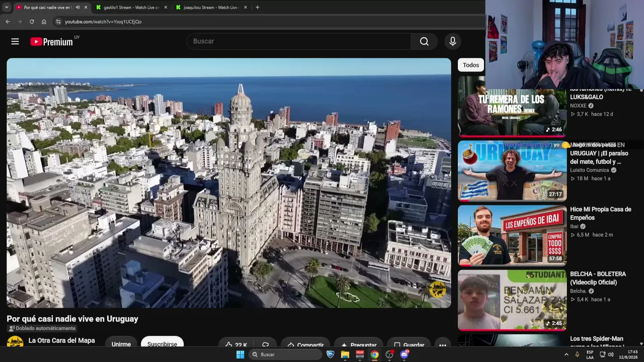Like the video (22 K)
This screenshot has height=362, width=644.
click(x=236, y=343)
